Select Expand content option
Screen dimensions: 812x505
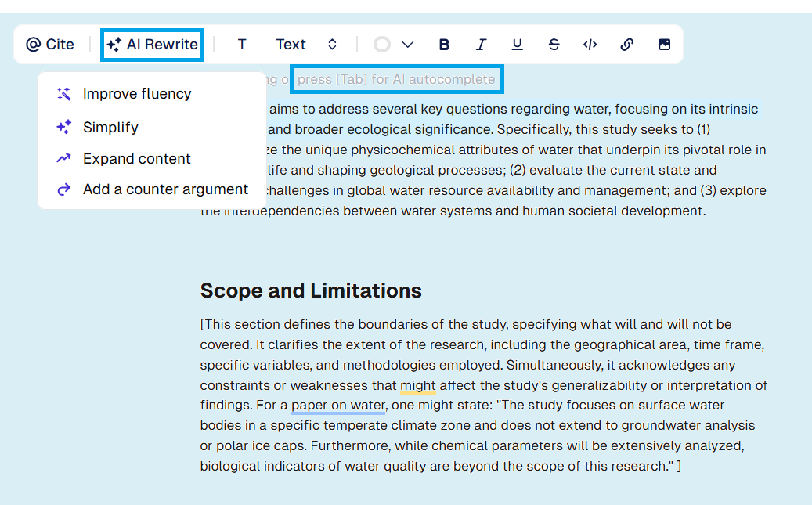[x=137, y=159]
